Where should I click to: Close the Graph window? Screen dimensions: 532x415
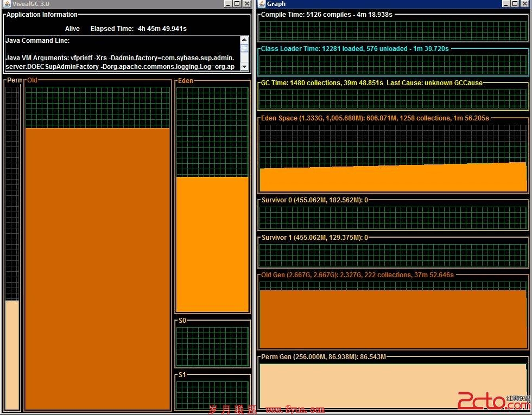[x=524, y=4]
